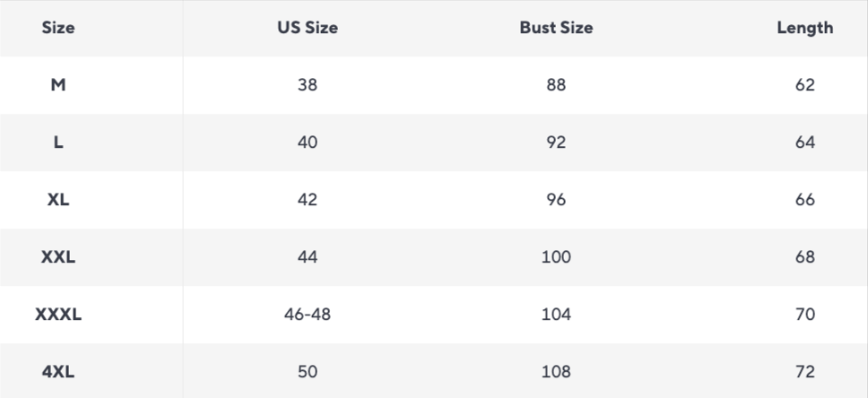Click bust size 100 cell
This screenshot has width=868, height=398.
[x=556, y=257]
